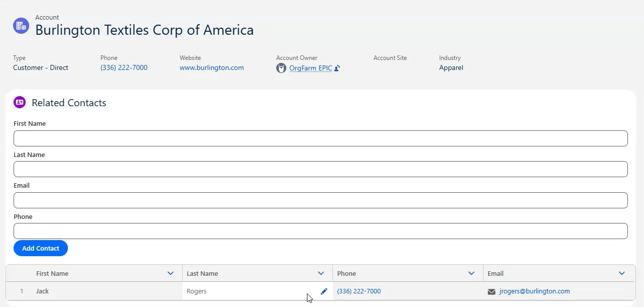The height and width of the screenshot is (307, 644).
Task: Click the account phone (336) 222-7000 link
Action: pyautogui.click(x=124, y=67)
